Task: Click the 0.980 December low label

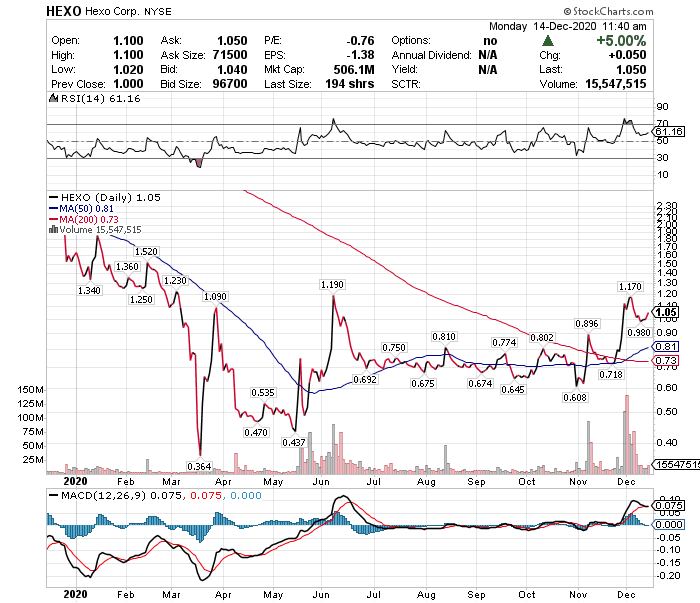Action: (x=639, y=333)
